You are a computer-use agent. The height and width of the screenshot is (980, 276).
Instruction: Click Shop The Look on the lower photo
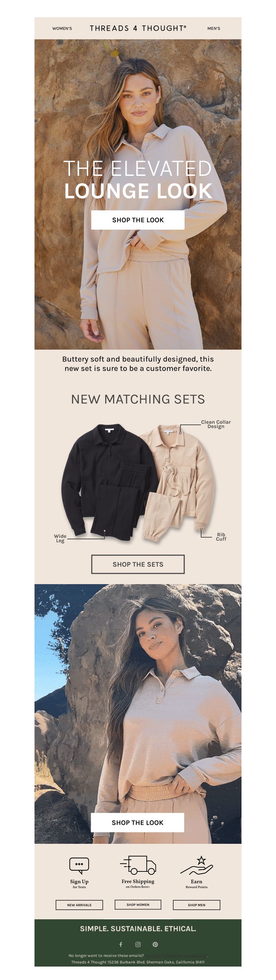tap(137, 822)
